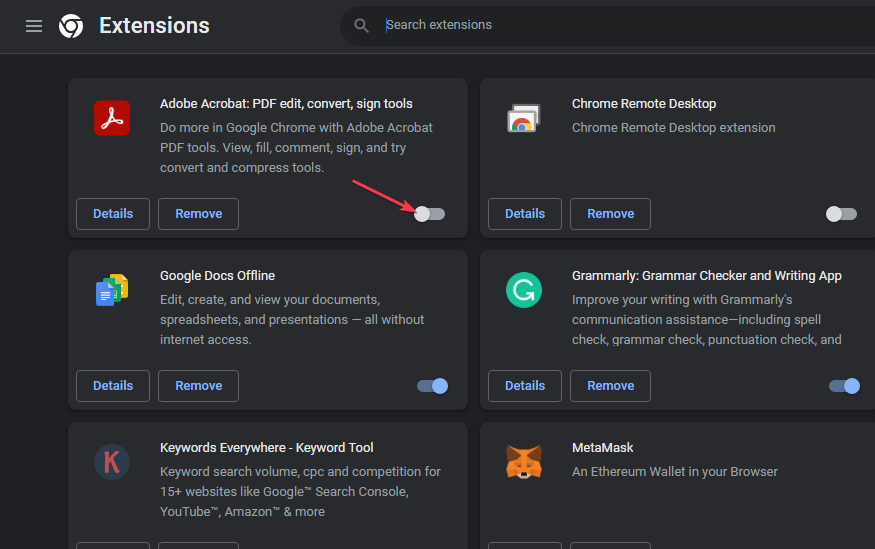Viewport: 875px width, 549px height.
Task: Click the Adobe Acrobat extension icon
Action: (112, 118)
